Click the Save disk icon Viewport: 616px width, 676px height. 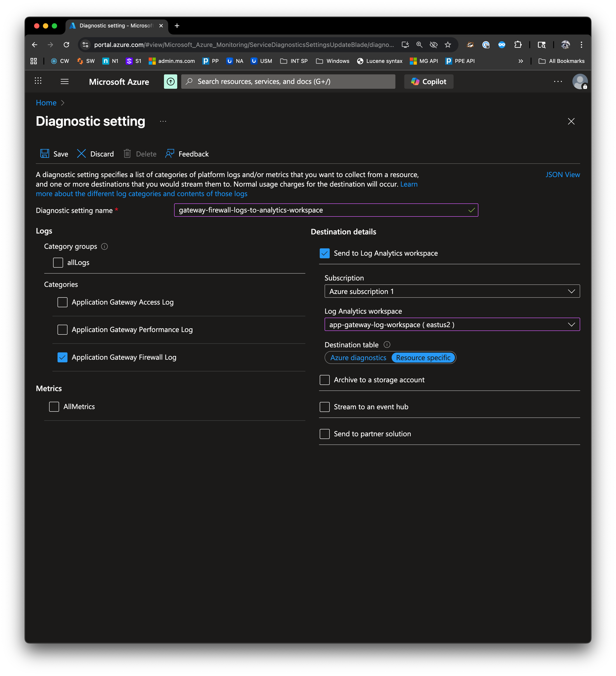point(44,154)
